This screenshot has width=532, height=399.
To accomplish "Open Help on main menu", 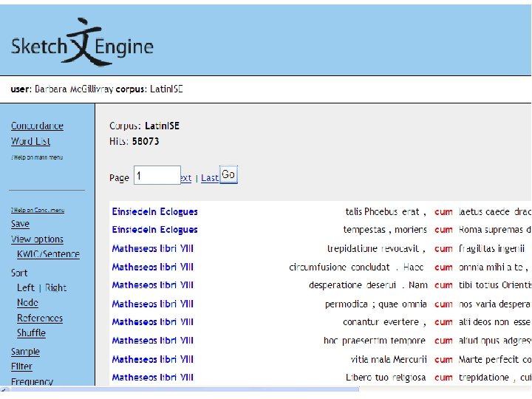I will click(37, 157).
